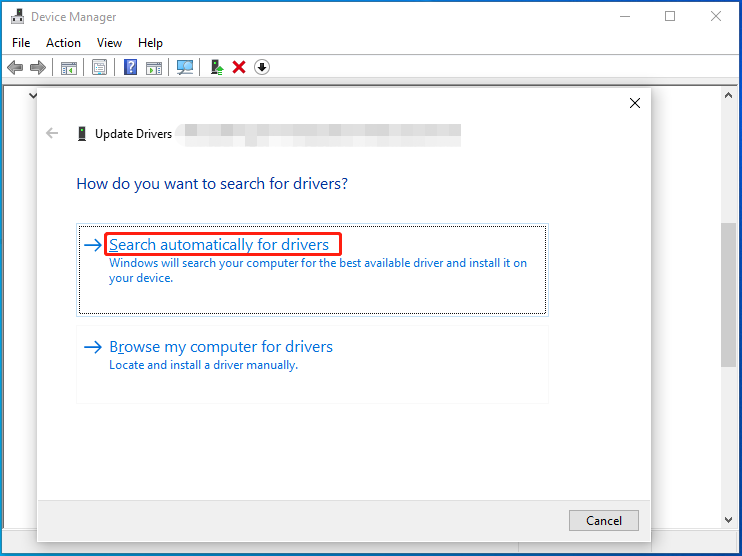Click the Scan for hardware changes monitor icon
The width and height of the screenshot is (742, 556).
click(185, 67)
